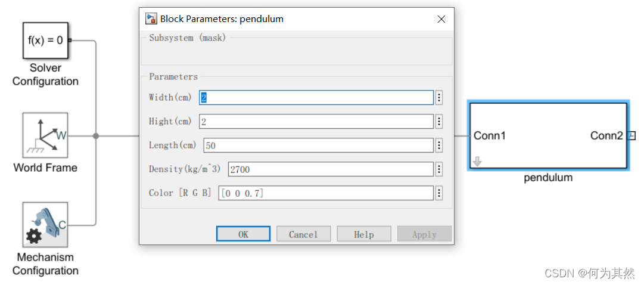This screenshot has width=644, height=285.
Task: Click the Conn1 port label
Action: [490, 136]
